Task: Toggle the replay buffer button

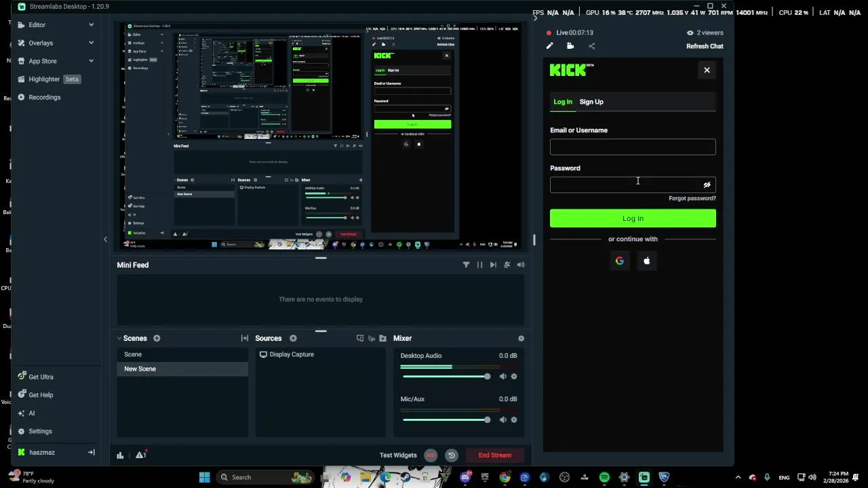Action: (x=451, y=455)
